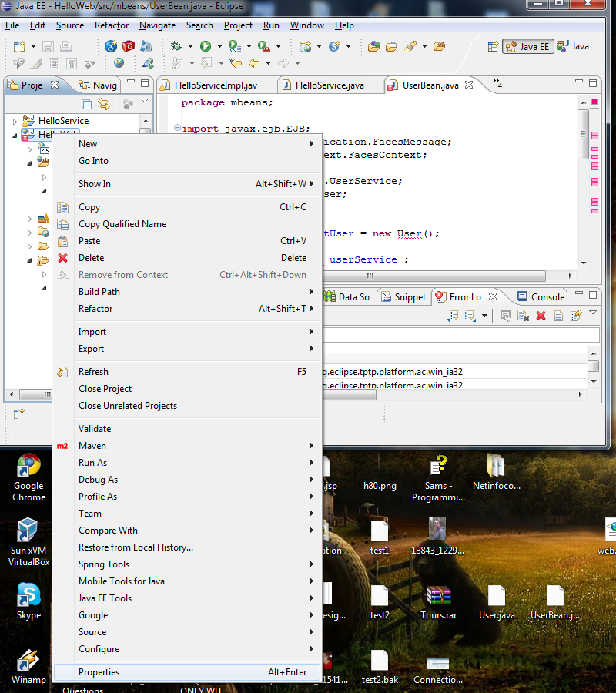Open the Build Path submenu
Viewport: 616px width, 693px height.
click(x=187, y=292)
